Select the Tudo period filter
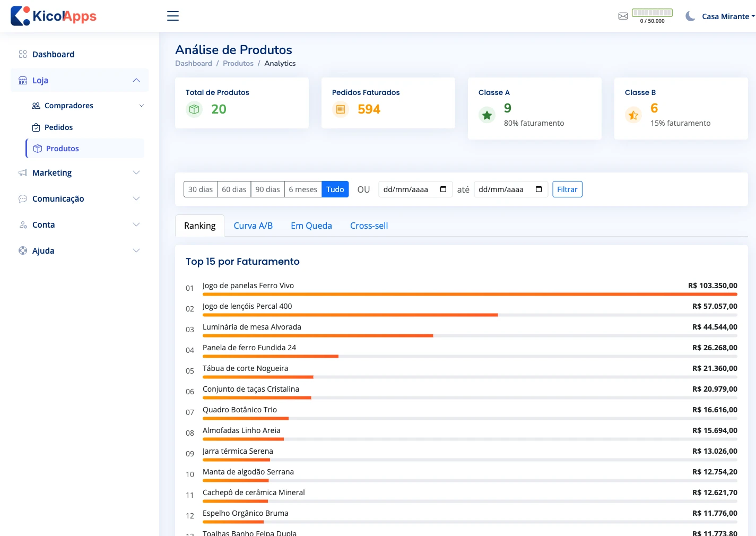 (x=335, y=189)
